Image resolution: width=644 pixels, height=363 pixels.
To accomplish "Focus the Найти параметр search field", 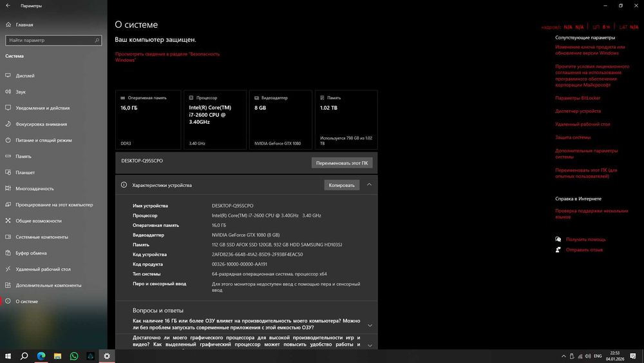I will pyautogui.click(x=53, y=40).
